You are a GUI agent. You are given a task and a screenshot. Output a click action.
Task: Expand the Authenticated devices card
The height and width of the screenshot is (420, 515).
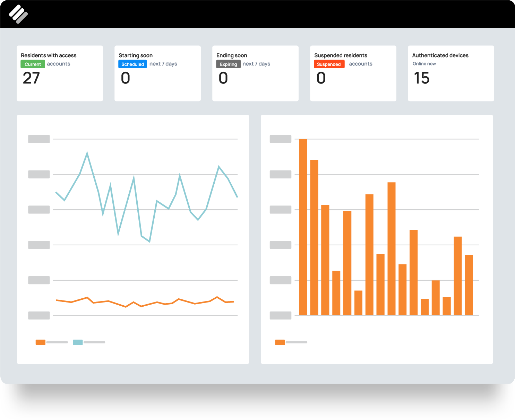pyautogui.click(x=451, y=73)
